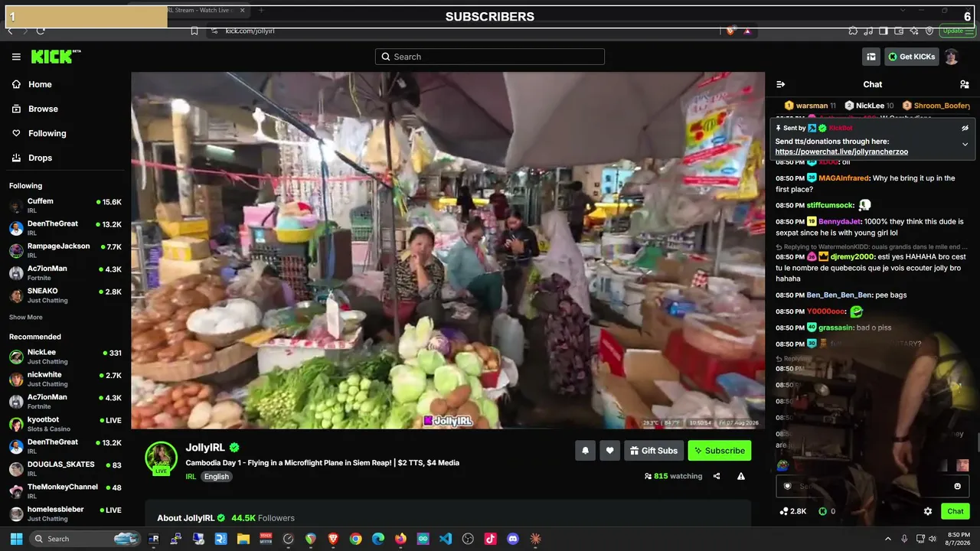Open TheMonkeyChannel recommended channel

pyautogui.click(x=65, y=491)
